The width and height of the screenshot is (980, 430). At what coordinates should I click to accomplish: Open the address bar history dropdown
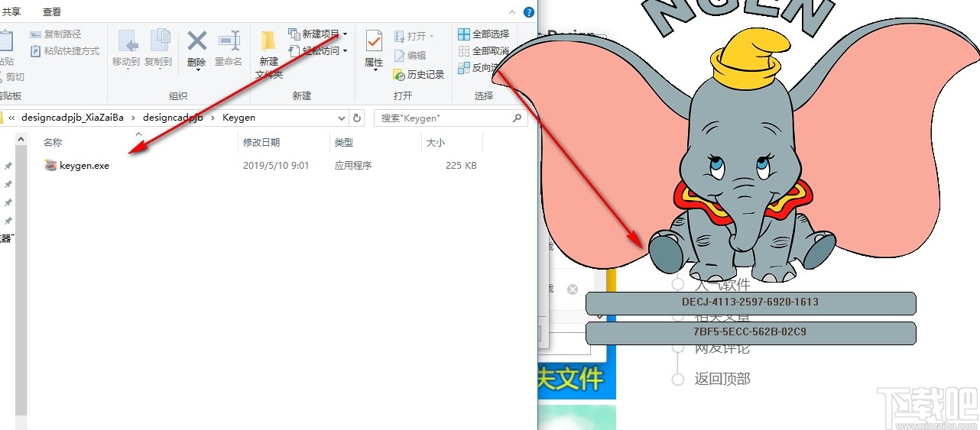(x=341, y=118)
